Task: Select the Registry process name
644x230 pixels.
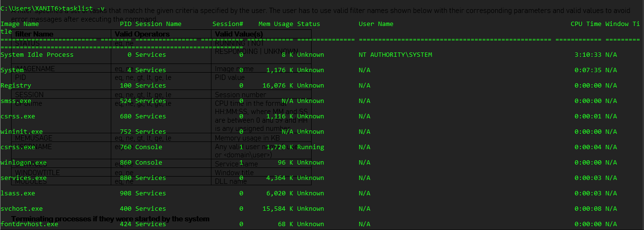Action: tap(16, 86)
